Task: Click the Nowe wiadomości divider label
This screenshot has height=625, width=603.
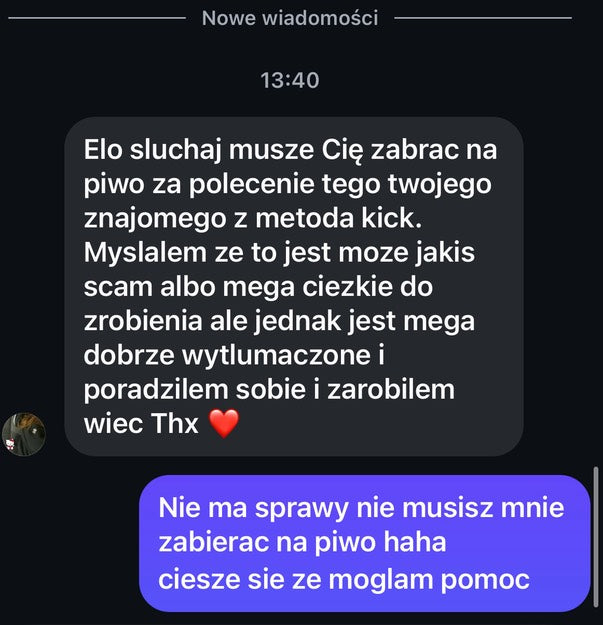Action: pos(290,18)
